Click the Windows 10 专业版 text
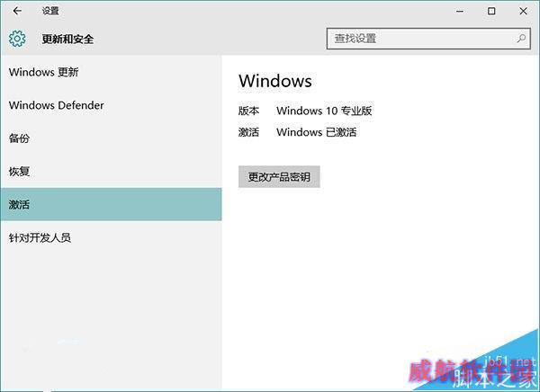Screen dimensions: 540x392 pos(324,111)
